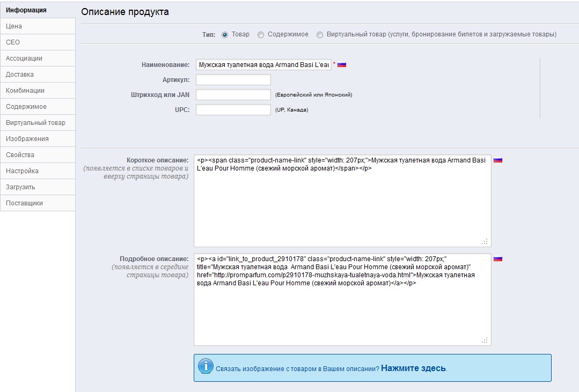Open the Виртуальный товар sidebar tab

pyautogui.click(x=38, y=123)
